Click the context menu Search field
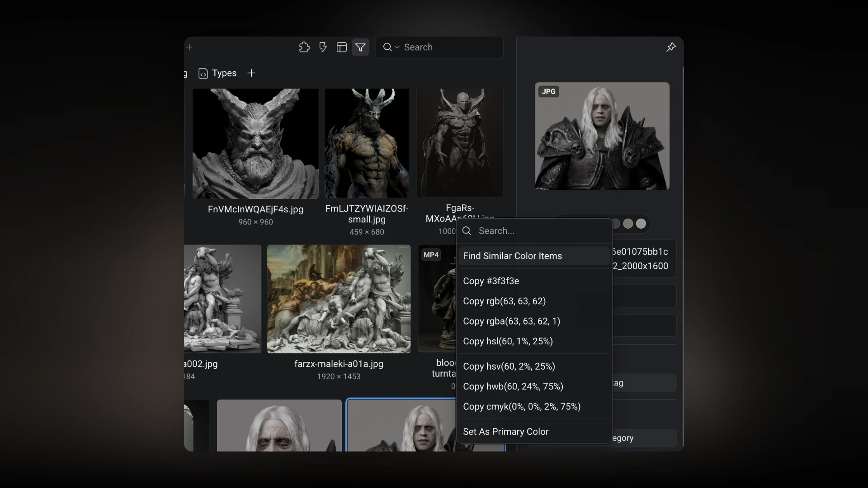868x488 pixels. click(534, 231)
